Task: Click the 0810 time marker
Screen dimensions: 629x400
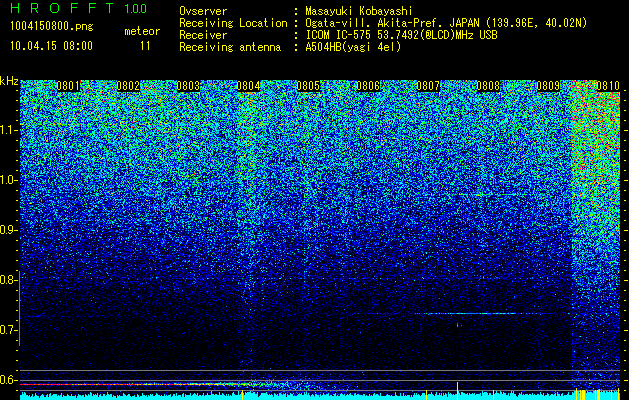Action: pyautogui.click(x=608, y=86)
